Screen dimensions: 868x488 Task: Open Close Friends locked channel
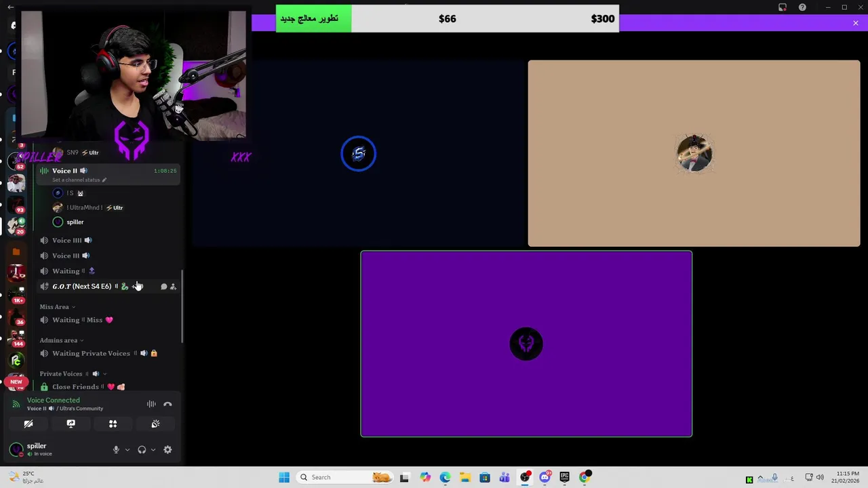[108, 386]
